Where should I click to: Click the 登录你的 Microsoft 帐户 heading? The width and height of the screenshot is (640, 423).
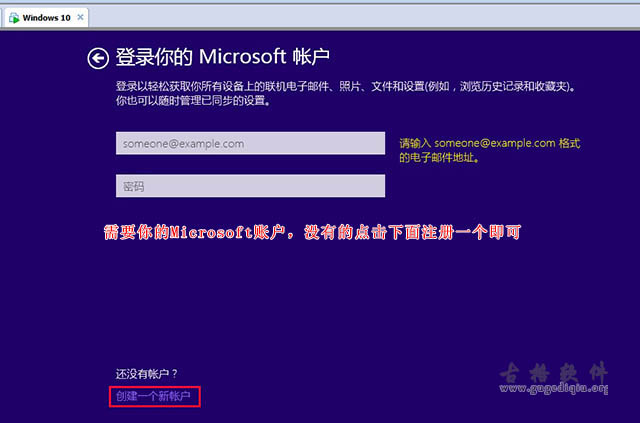tap(222, 57)
